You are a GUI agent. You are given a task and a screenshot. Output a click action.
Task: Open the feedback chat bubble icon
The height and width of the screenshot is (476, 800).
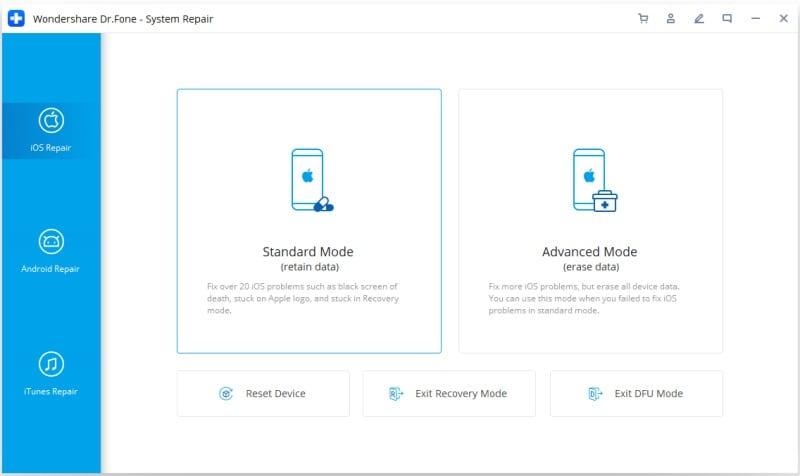[727, 18]
